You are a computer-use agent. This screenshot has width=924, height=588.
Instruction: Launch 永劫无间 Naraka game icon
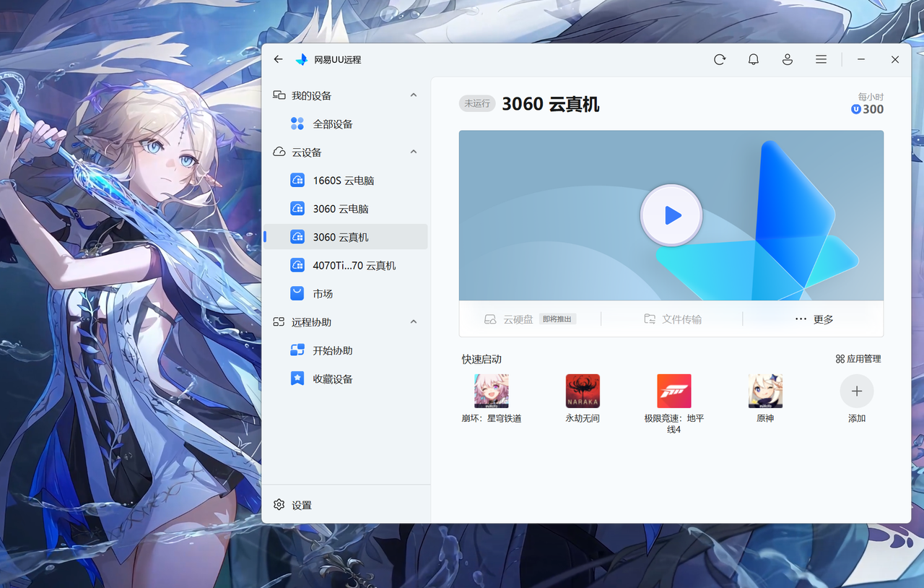pyautogui.click(x=583, y=391)
